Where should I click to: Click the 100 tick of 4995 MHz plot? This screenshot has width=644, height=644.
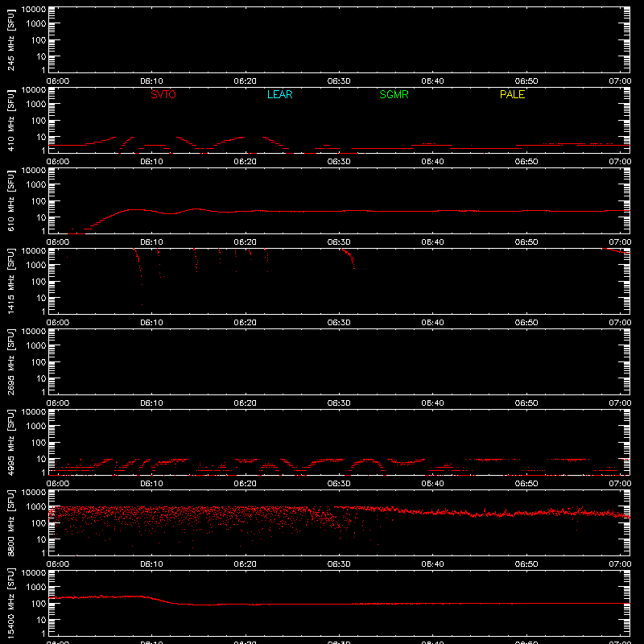coord(37,443)
